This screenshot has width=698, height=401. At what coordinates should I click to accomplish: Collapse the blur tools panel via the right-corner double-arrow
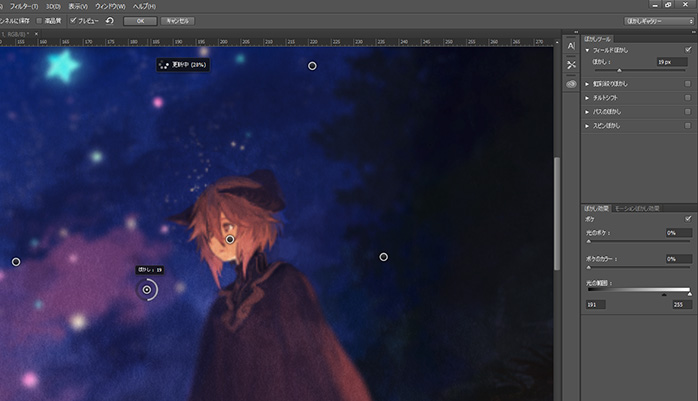point(693,32)
